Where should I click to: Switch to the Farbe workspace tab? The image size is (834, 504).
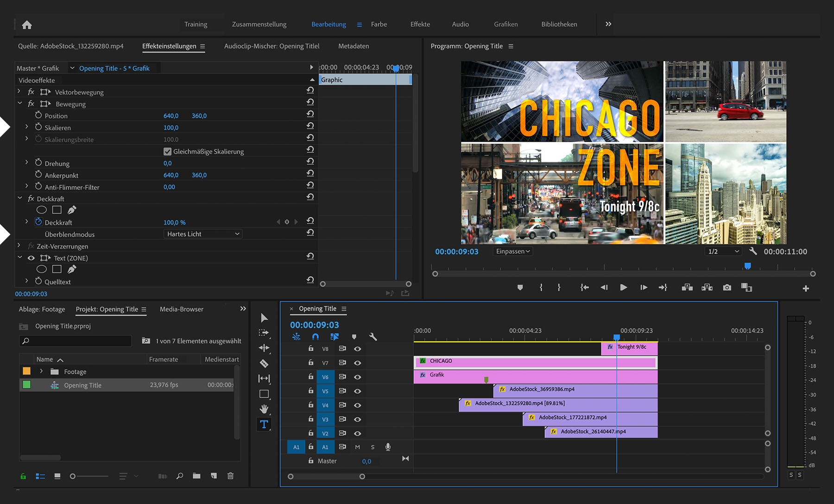pos(379,24)
